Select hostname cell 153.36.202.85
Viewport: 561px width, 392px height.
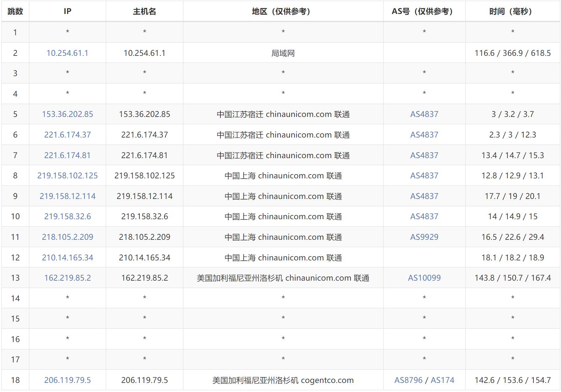tap(145, 114)
